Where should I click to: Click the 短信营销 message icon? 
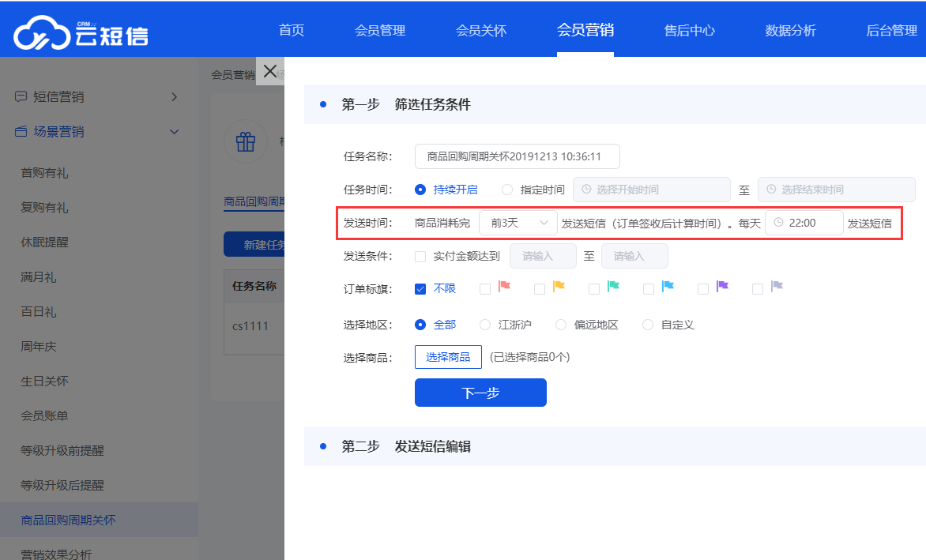coord(21,97)
